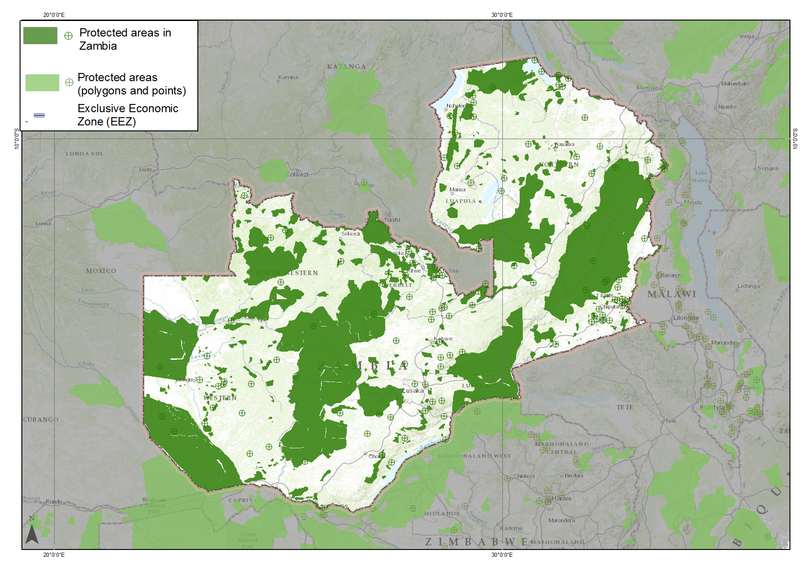800x565 pixels.
Task: Click the circled-plus point symbol beside Zambia legend entry
Action: pyautogui.click(x=68, y=35)
